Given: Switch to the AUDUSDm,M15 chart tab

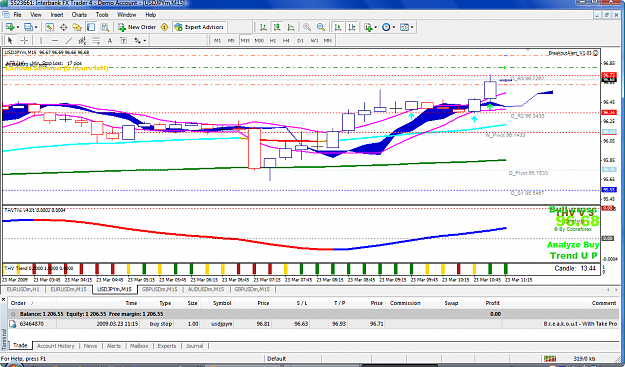Looking at the screenshot, I should (x=206, y=289).
